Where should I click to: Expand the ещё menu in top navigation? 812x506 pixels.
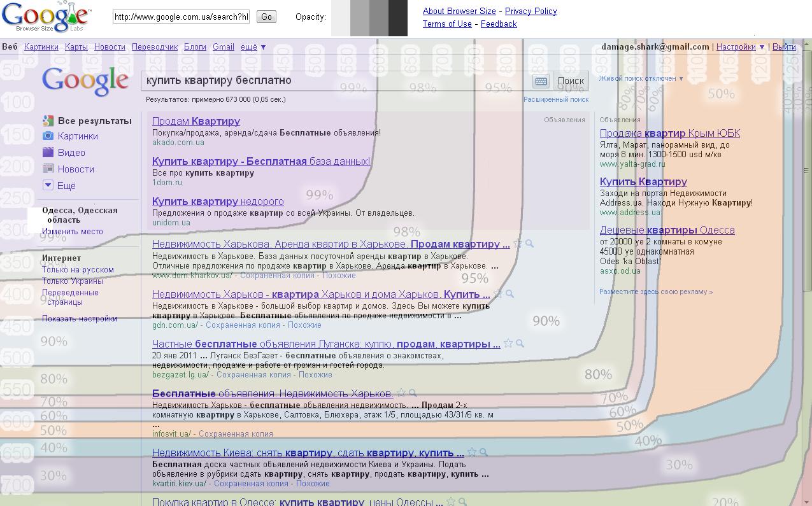(x=253, y=47)
